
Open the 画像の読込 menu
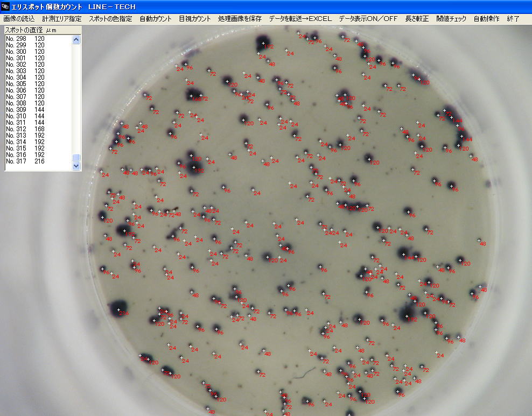coord(19,18)
